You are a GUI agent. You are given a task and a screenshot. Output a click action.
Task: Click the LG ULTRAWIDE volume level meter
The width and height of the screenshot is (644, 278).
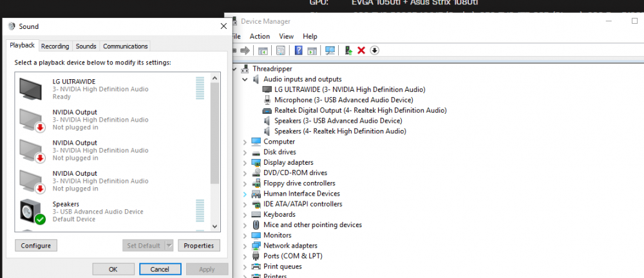click(x=200, y=88)
